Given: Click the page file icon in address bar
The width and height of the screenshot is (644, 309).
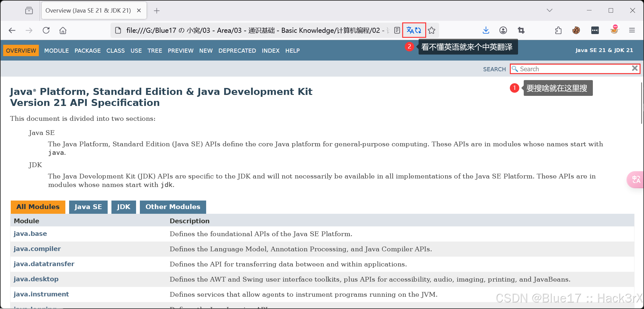Looking at the screenshot, I should [118, 30].
